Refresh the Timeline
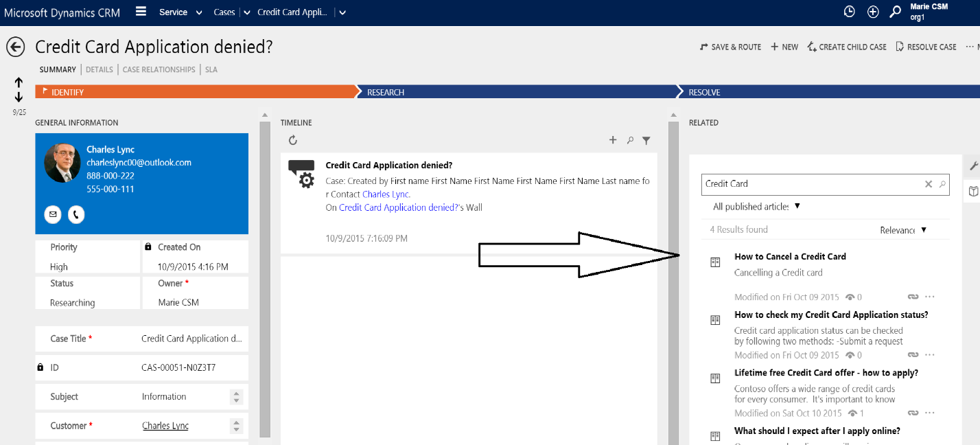This screenshot has height=445, width=980. [293, 139]
